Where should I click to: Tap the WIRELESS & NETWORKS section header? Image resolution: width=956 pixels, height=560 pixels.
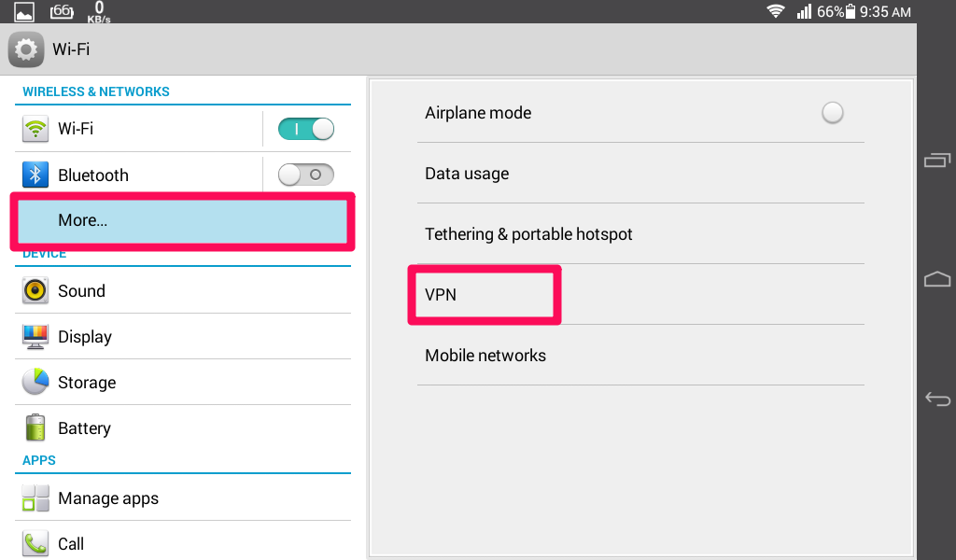click(96, 92)
